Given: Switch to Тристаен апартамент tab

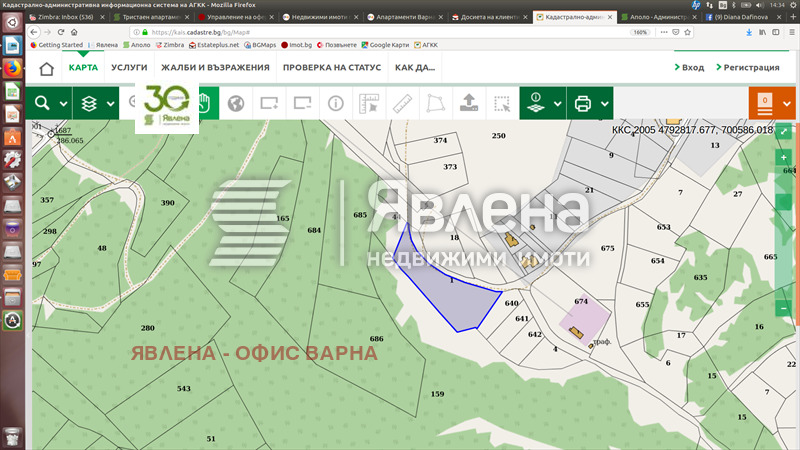Looking at the screenshot, I should point(152,17).
